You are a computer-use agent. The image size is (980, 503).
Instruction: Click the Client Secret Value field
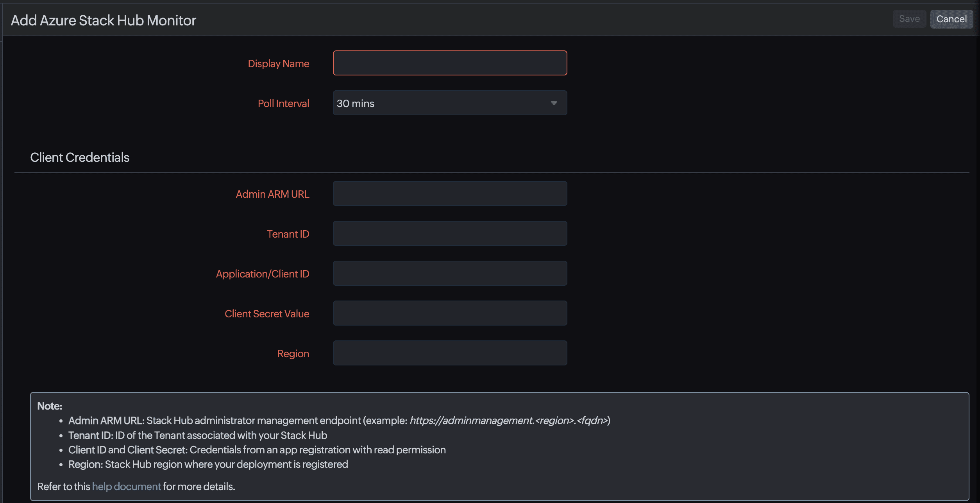450,313
